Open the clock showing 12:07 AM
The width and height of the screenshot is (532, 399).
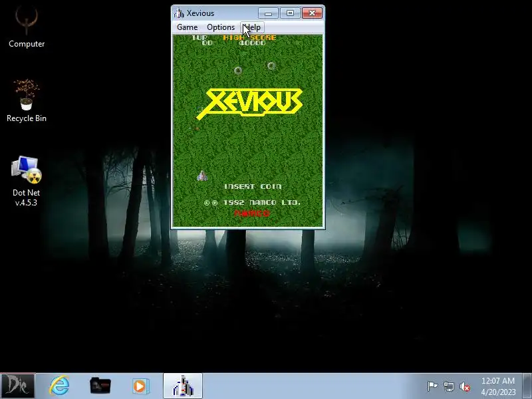pyautogui.click(x=498, y=386)
